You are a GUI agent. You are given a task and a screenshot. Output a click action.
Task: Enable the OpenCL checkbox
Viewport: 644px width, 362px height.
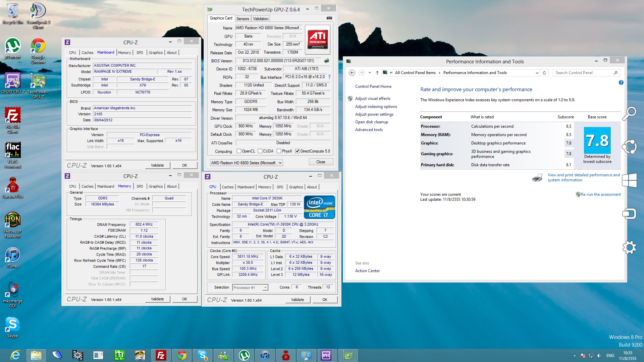[x=239, y=151]
